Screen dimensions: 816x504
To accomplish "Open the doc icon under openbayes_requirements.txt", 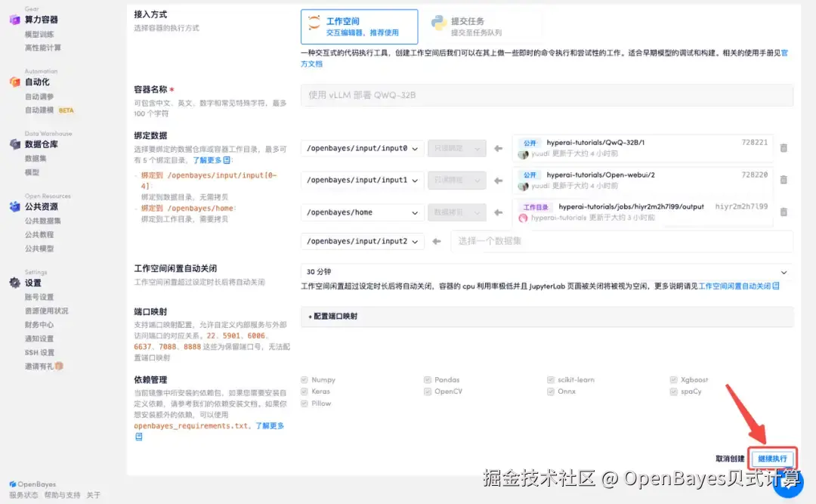I will coord(138,437).
